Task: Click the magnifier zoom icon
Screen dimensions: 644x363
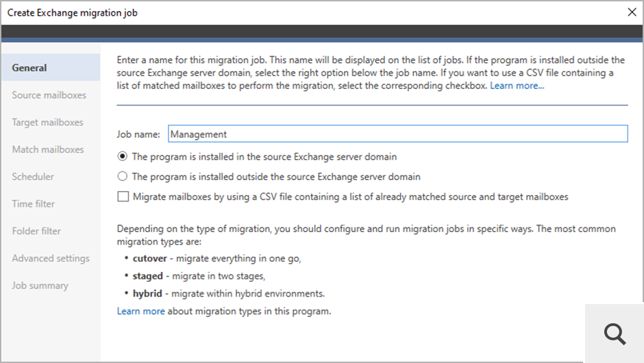Action: pos(615,334)
